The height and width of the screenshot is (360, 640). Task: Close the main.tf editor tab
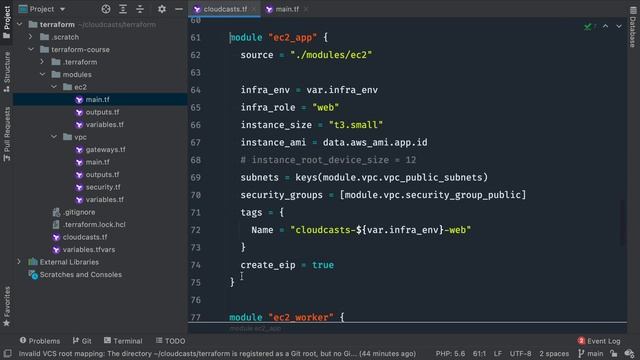[x=306, y=9]
